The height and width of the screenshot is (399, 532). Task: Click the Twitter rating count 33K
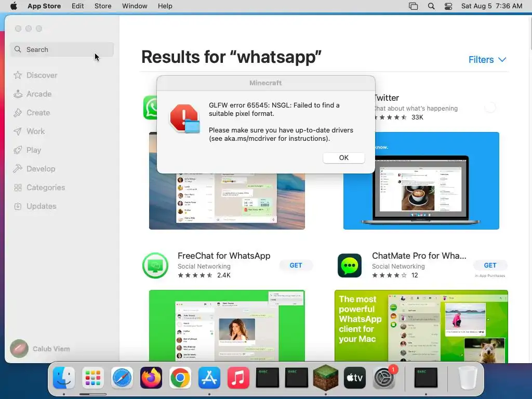tap(417, 117)
